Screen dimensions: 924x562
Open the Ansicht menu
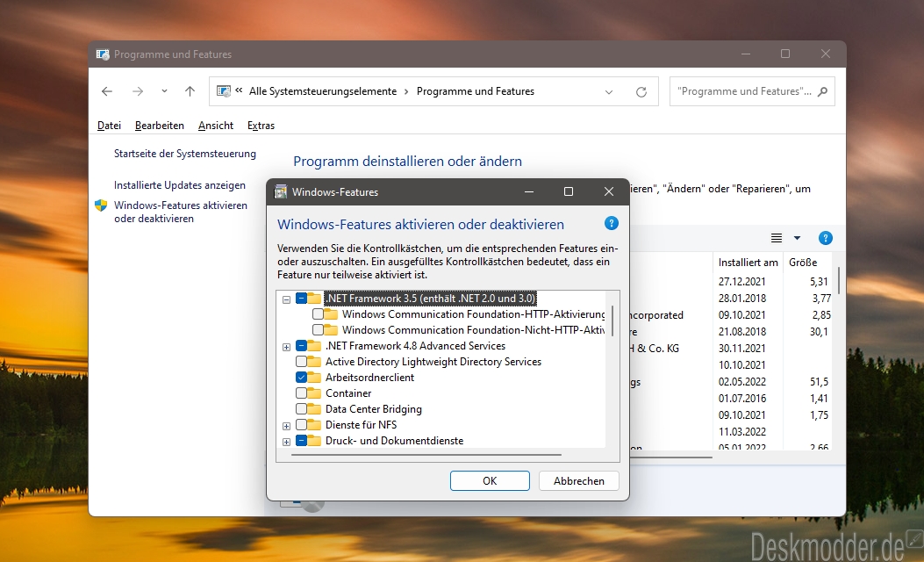[216, 126]
